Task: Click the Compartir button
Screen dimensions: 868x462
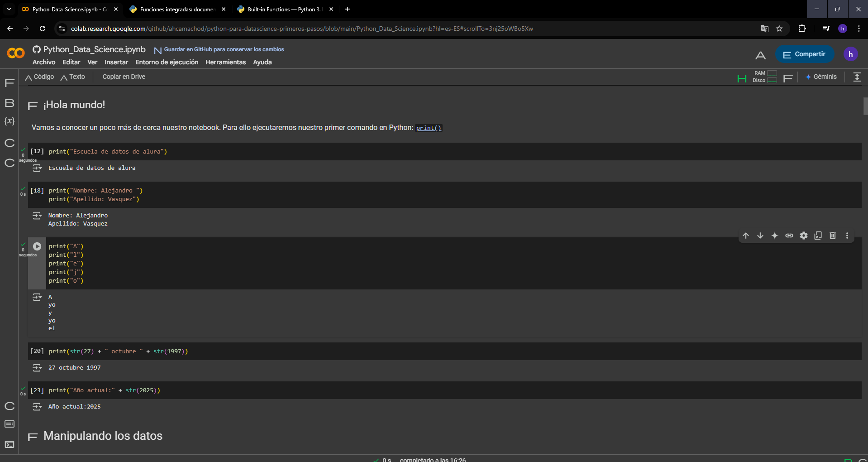Action: click(805, 54)
